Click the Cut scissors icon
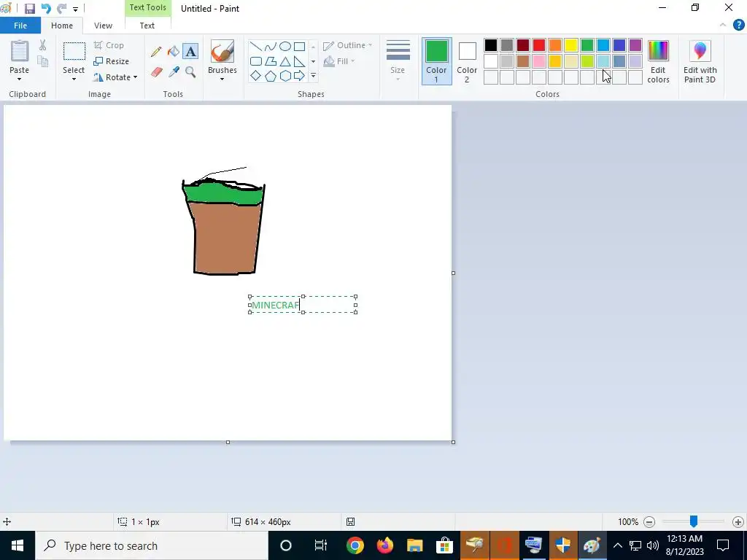Screen dimensions: 747x560 [x=42, y=45]
